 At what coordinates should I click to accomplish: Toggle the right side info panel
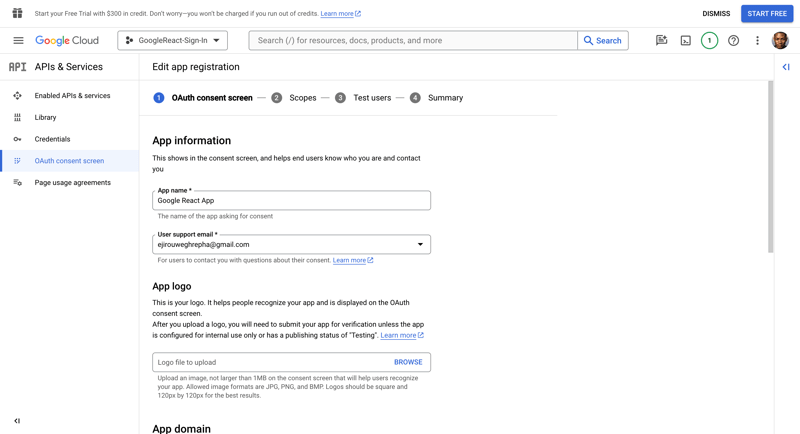786,67
